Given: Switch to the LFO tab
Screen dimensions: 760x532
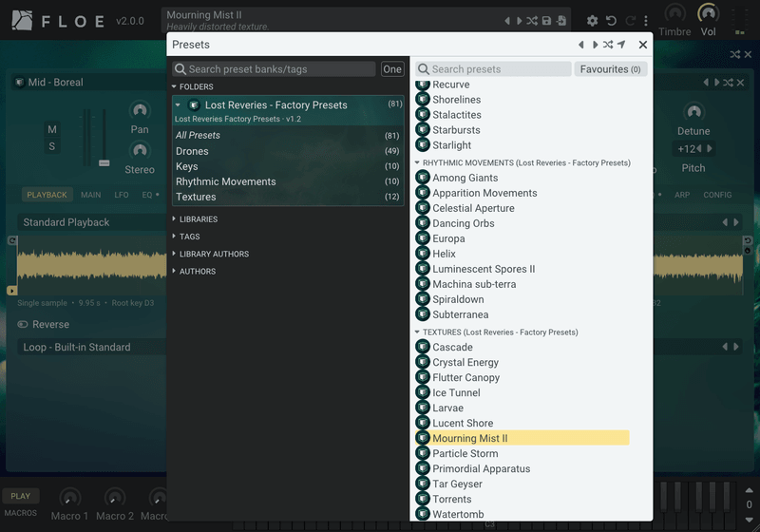Looking at the screenshot, I should [x=122, y=195].
